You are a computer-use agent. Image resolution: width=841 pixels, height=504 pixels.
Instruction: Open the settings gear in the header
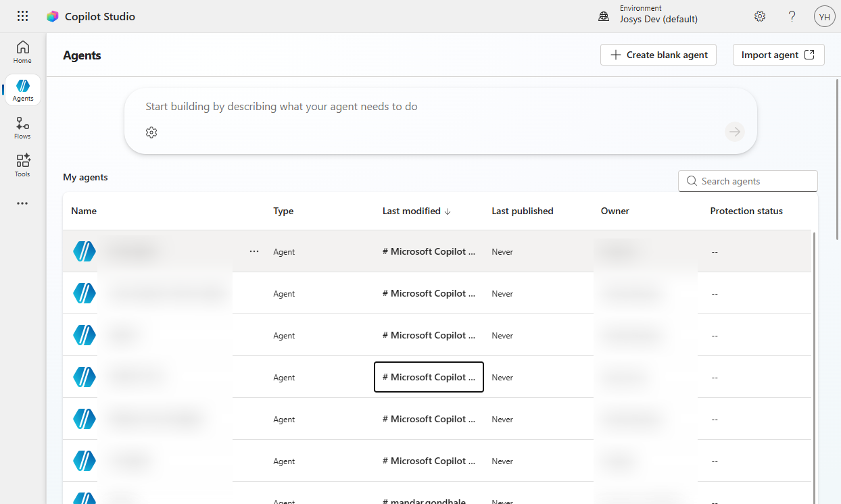pyautogui.click(x=760, y=16)
